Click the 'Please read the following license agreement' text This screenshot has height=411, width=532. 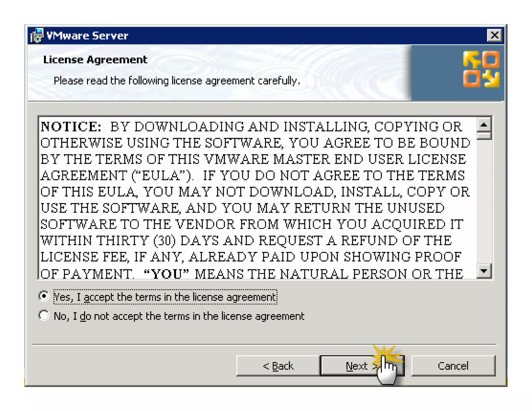177,81
